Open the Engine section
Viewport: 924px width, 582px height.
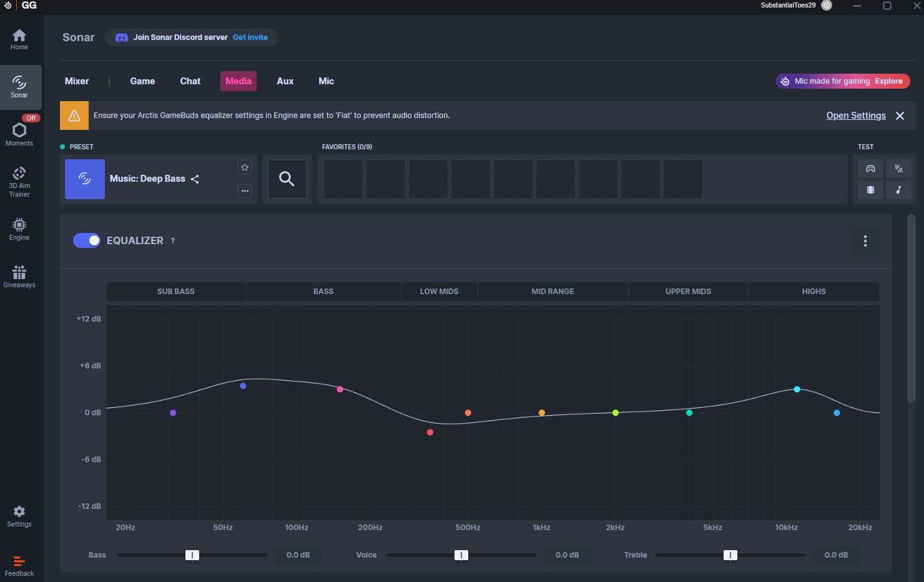point(19,229)
